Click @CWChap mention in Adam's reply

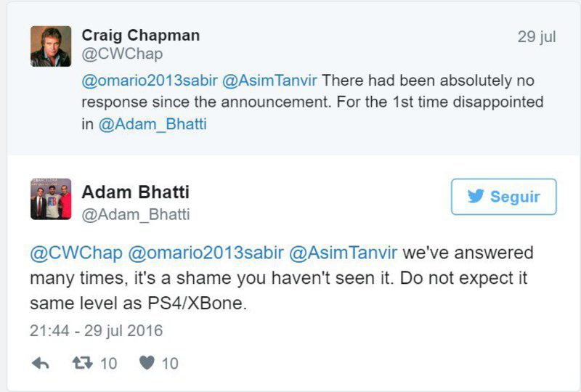76,253
